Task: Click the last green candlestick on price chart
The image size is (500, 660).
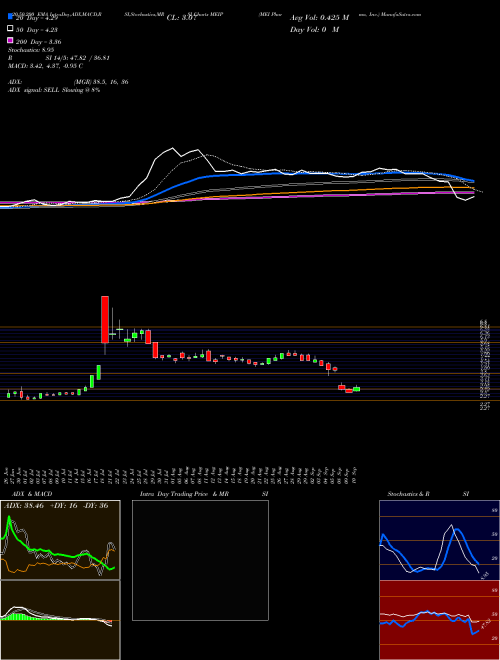Action: pyautogui.click(x=356, y=389)
